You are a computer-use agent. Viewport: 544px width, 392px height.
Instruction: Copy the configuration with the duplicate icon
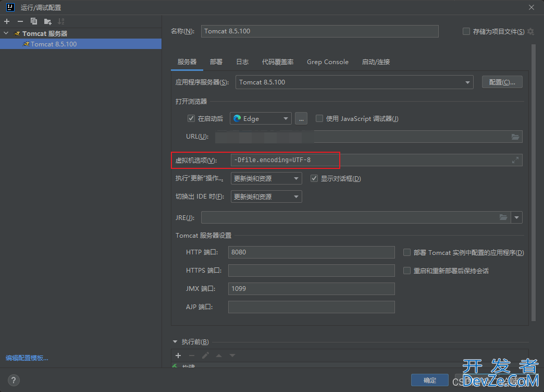point(34,21)
